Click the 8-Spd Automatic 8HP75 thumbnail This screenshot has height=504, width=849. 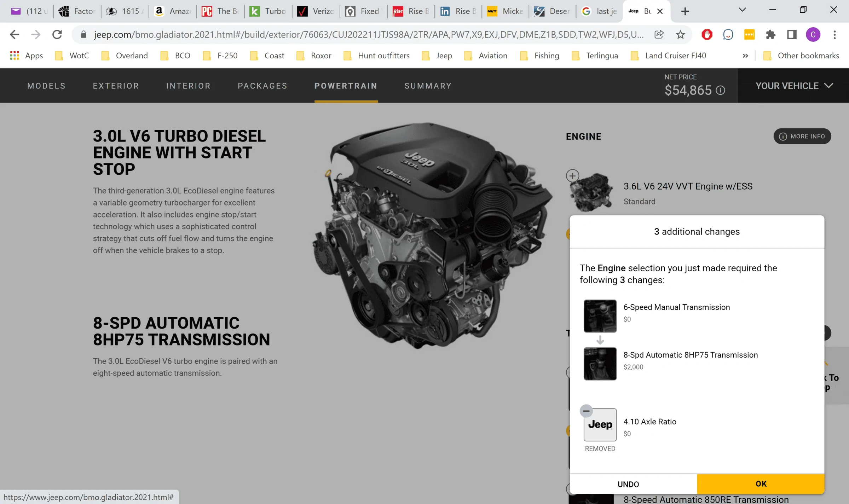pos(600,364)
